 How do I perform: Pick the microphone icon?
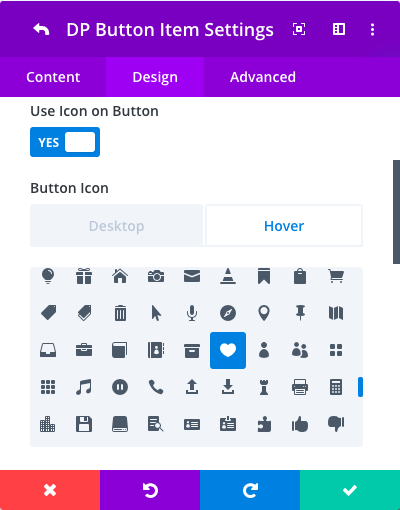(192, 313)
